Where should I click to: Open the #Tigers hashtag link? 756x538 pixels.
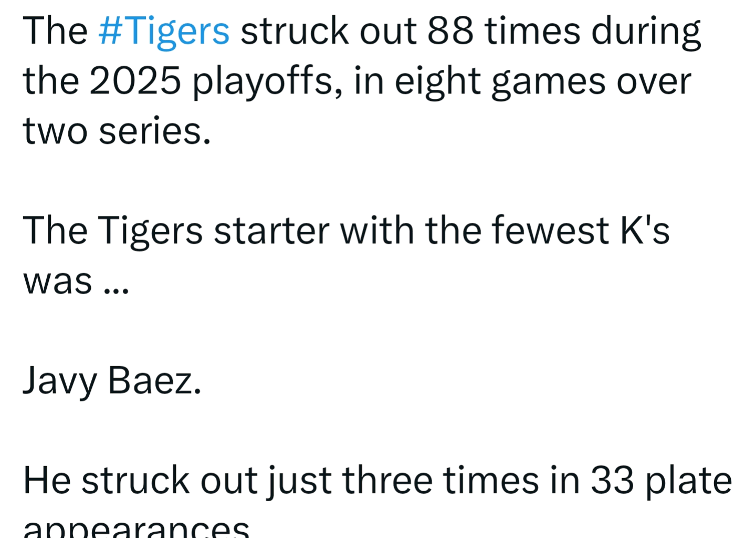[164, 31]
